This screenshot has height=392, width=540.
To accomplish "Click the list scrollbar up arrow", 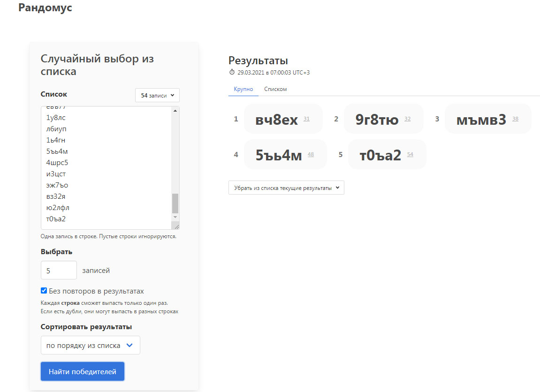I will click(175, 111).
